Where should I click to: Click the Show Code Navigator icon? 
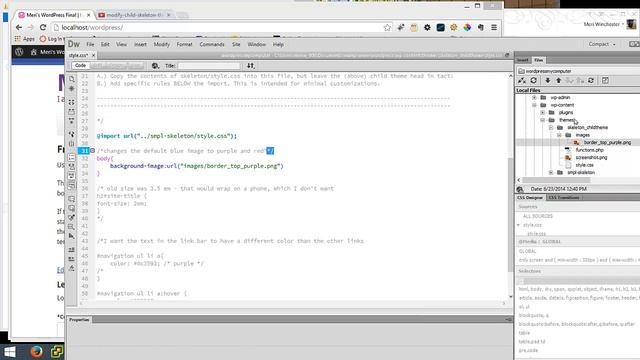click(71, 89)
